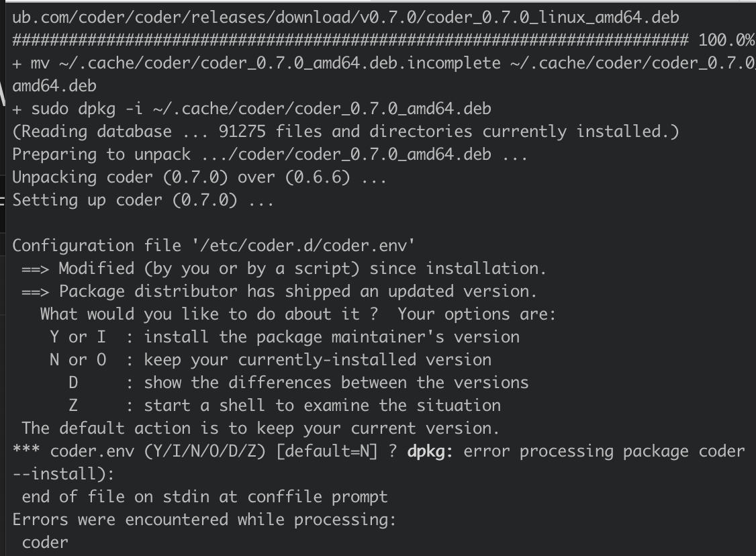Click the 'end of file on stdin' error line
Viewport: 756px width, 556px height.
tap(204, 497)
